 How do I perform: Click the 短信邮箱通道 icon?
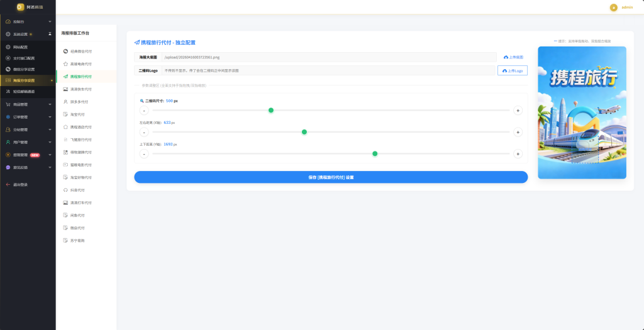8,92
